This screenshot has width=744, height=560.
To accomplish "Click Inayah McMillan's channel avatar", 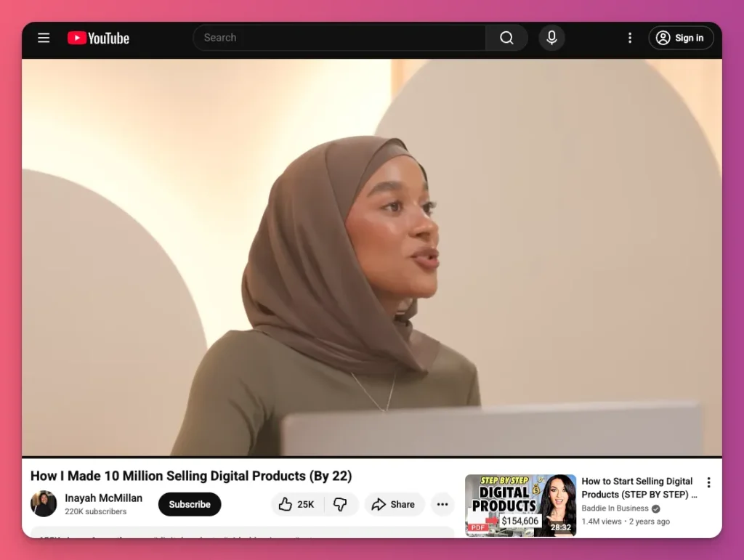I will click(43, 504).
